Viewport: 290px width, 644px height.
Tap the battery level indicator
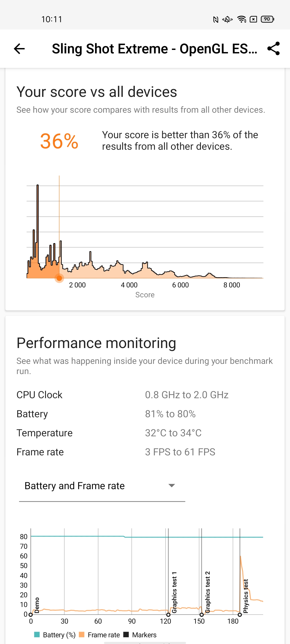pos(267,19)
